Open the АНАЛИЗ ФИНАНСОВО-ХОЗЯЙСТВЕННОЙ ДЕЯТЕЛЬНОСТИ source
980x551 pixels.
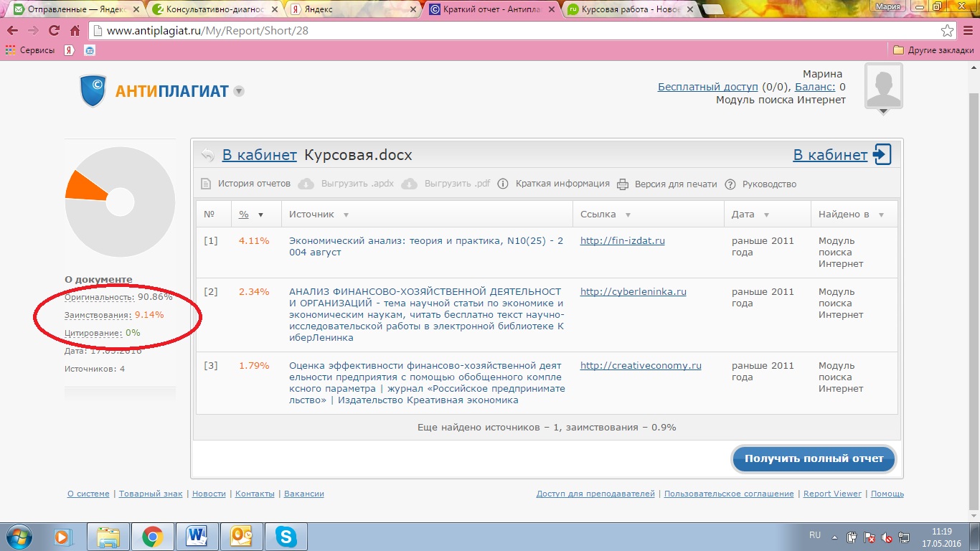point(427,314)
